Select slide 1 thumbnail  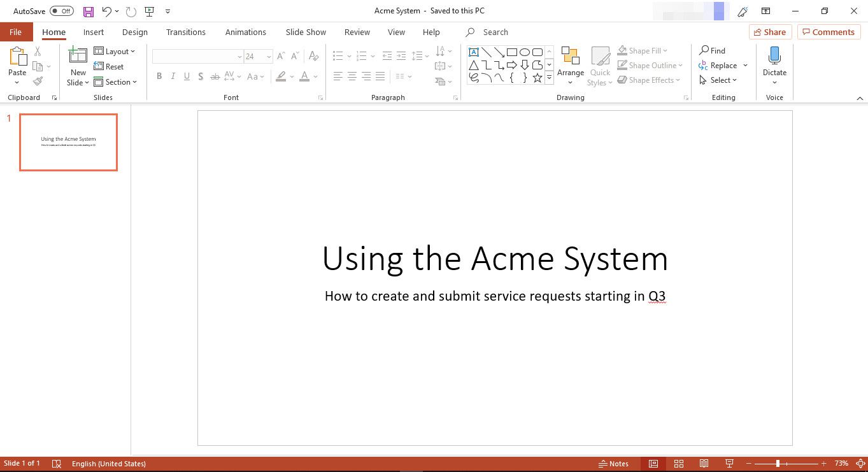click(x=68, y=142)
